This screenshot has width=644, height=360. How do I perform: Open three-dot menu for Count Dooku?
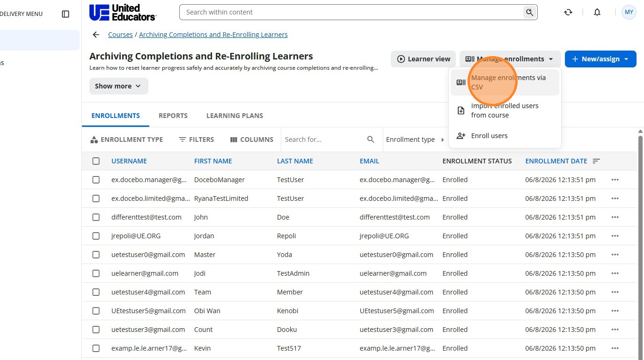(615, 330)
